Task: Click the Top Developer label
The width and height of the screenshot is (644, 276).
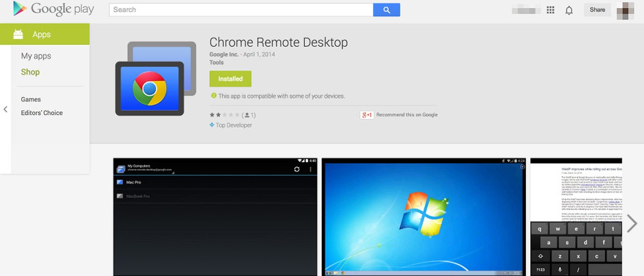Action: [x=234, y=125]
